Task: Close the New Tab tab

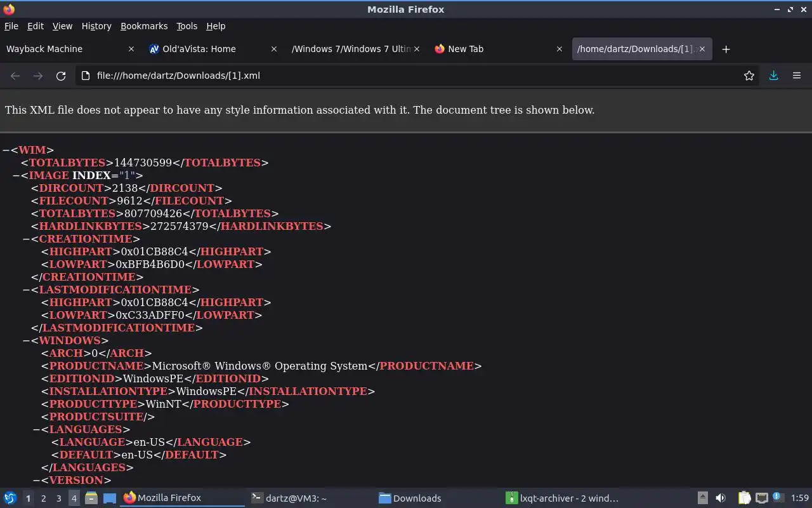Action: tap(560, 49)
